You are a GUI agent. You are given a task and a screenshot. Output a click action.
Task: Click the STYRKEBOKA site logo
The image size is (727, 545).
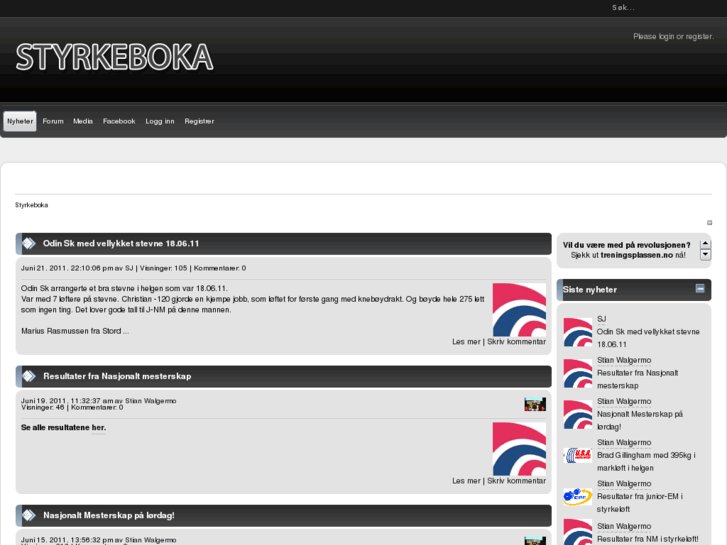(x=115, y=58)
